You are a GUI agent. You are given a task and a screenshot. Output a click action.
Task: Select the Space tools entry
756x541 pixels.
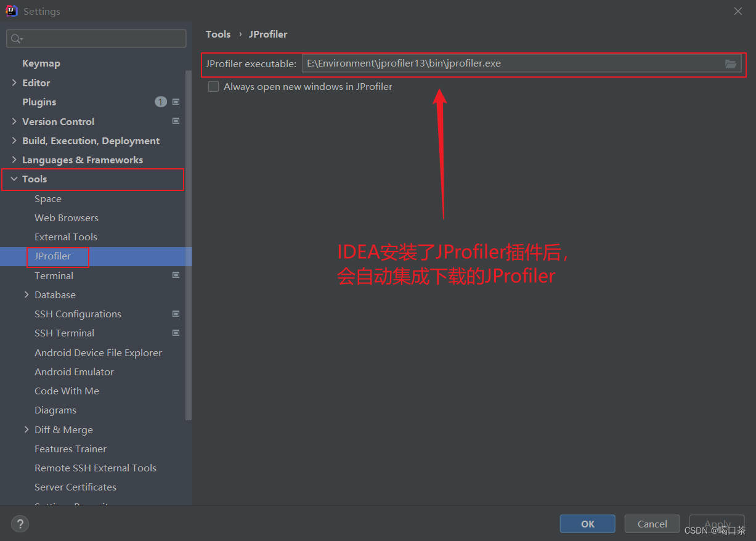48,199
